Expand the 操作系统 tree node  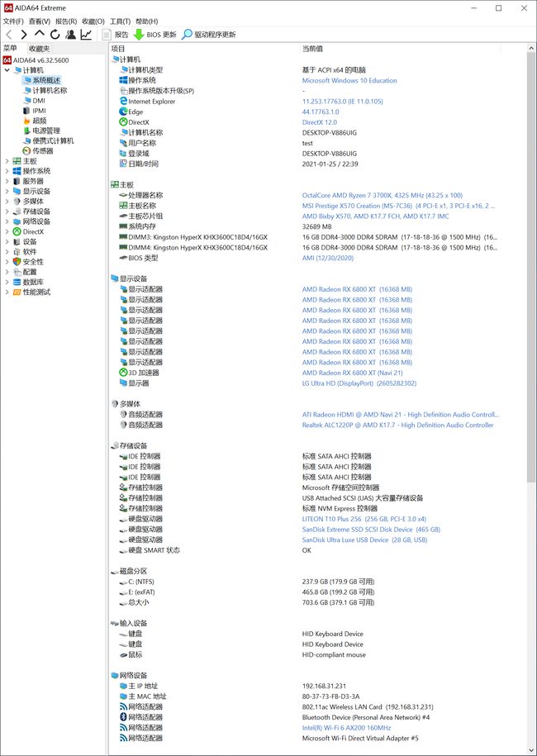[7, 171]
